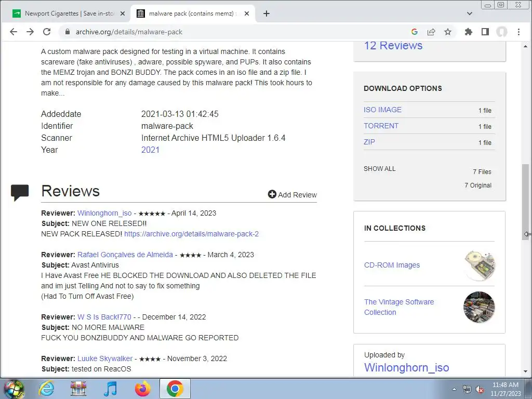Share this page using the share icon

431,32
